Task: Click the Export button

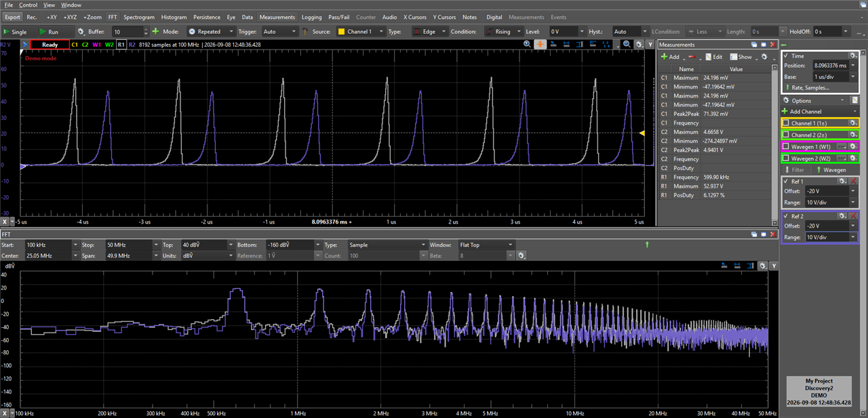Action: [x=13, y=17]
